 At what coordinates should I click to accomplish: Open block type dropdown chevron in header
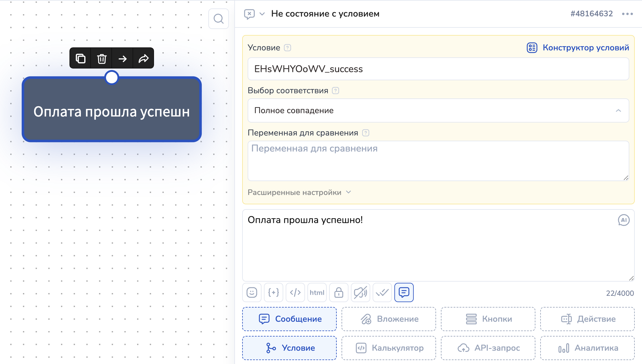262,14
